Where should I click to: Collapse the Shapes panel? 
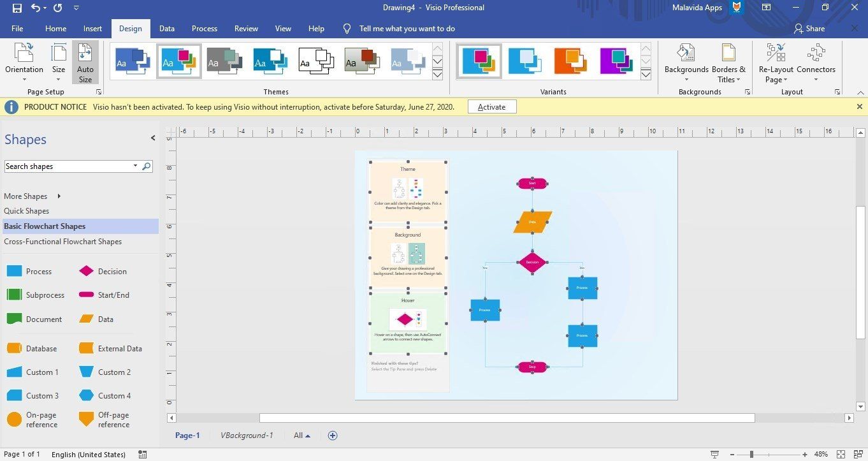(x=153, y=138)
